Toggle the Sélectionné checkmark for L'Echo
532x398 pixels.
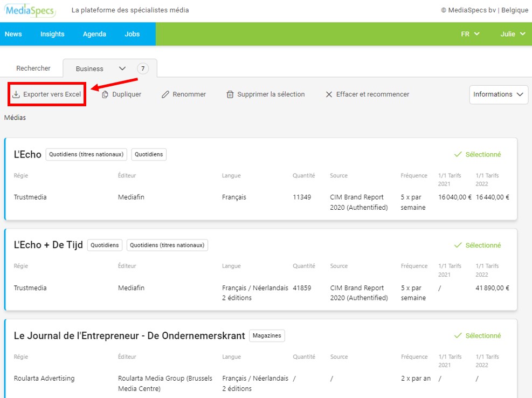[477, 155]
